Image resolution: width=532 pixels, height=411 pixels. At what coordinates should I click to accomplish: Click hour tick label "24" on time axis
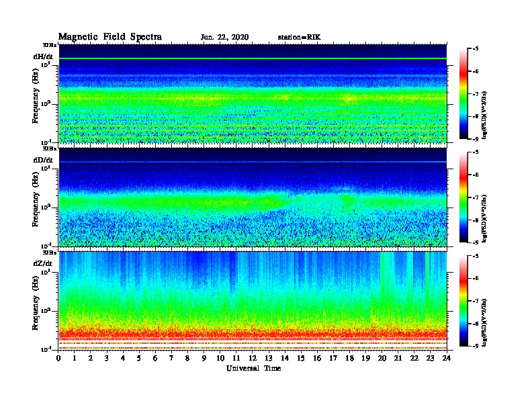[x=447, y=358]
